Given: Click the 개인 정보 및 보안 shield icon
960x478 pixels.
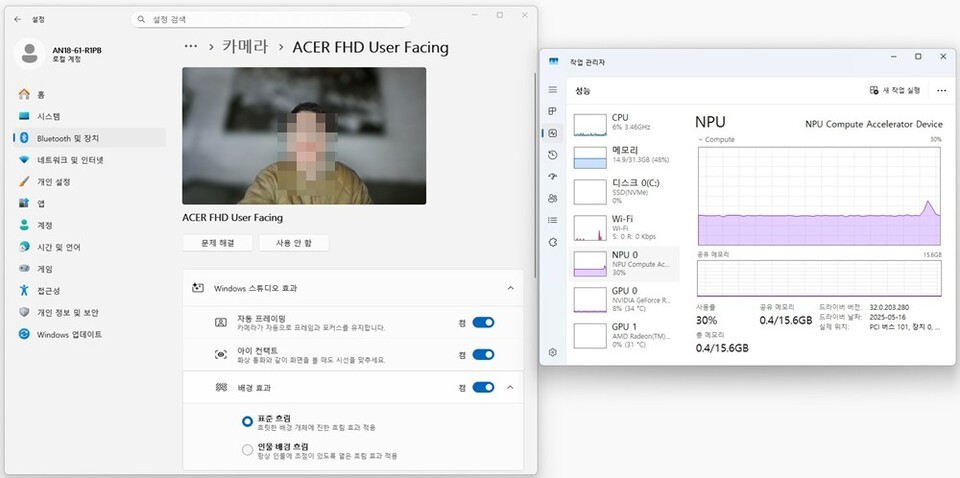Looking at the screenshot, I should 24,312.
